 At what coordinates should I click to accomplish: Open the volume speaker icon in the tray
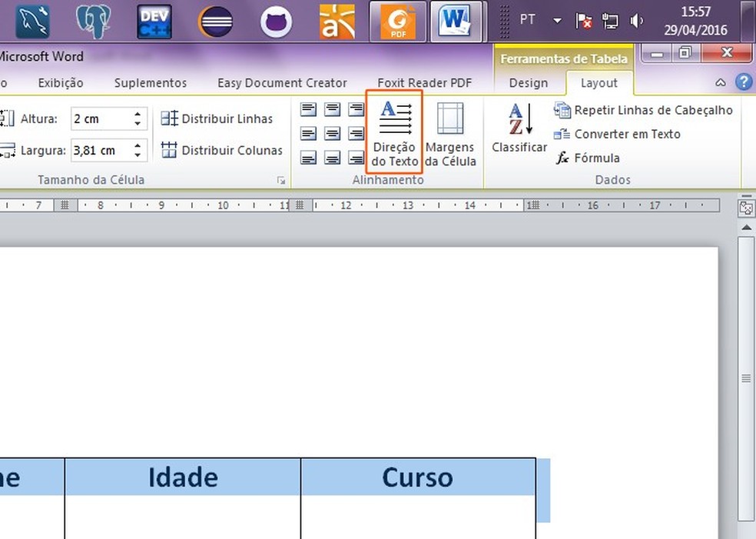tap(637, 21)
